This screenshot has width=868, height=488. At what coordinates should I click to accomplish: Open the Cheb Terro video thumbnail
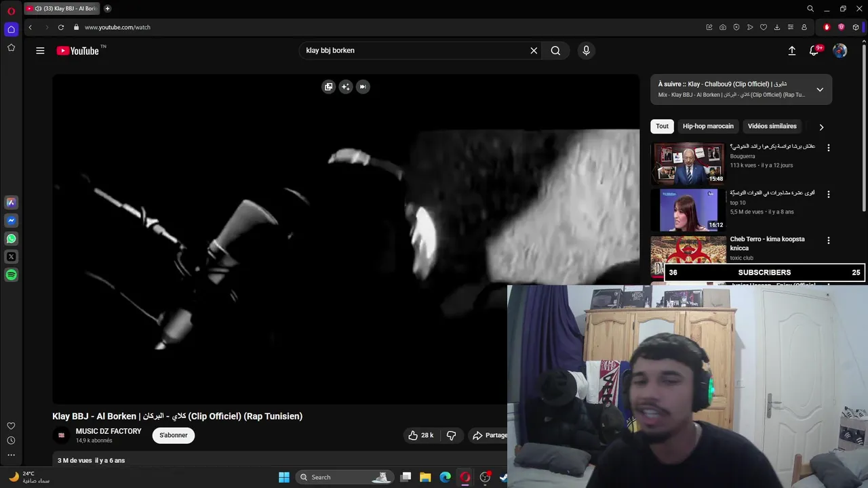click(x=688, y=249)
